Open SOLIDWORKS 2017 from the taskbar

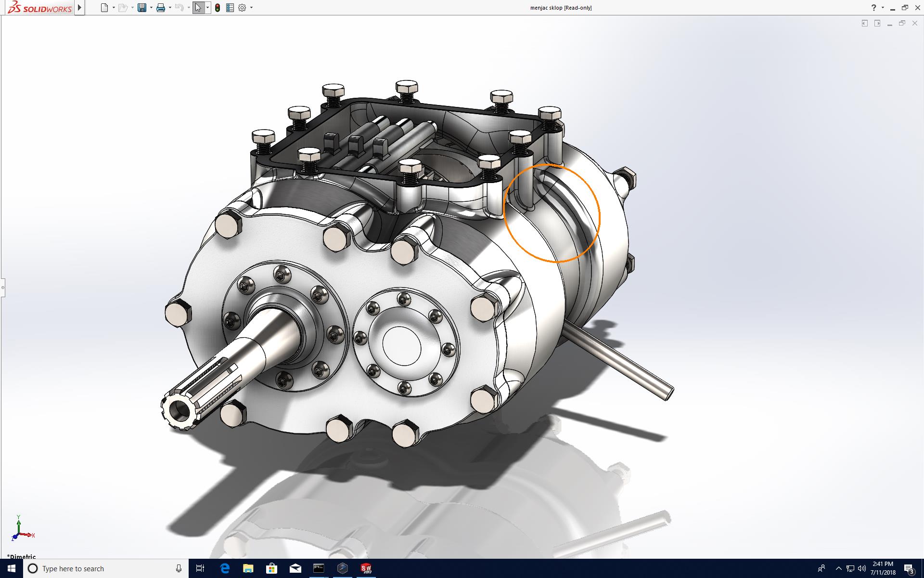[x=366, y=568]
